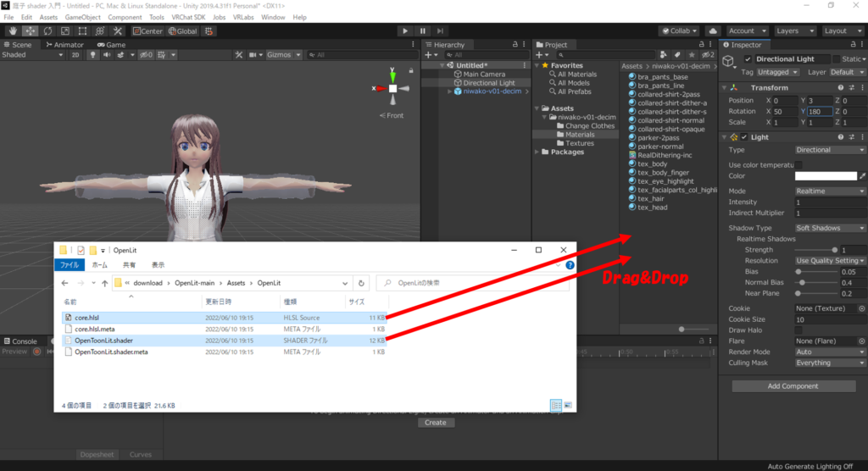The image size is (868, 471).
Task: Open the Layout dropdown
Action: (843, 31)
